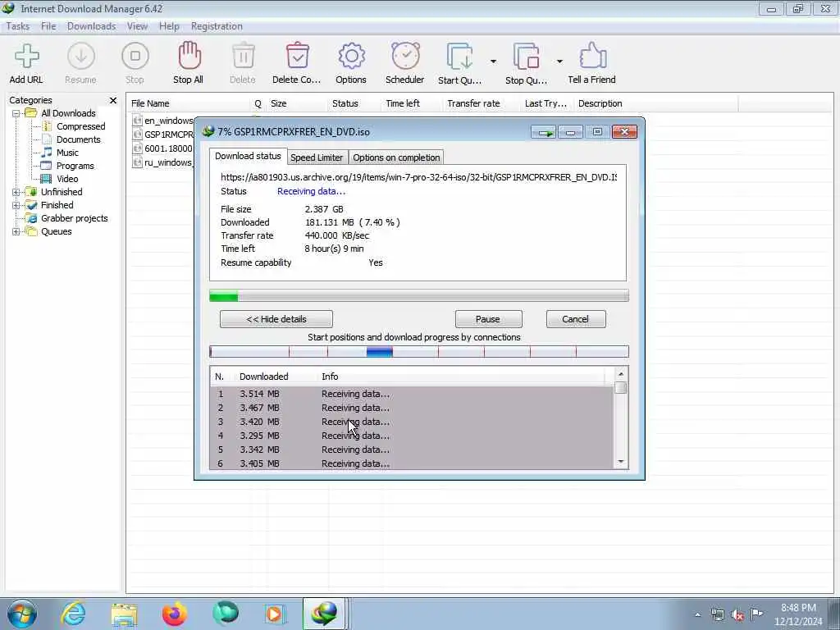The height and width of the screenshot is (630, 840).
Task: Click the connections progress segment bar
Action: pyautogui.click(x=419, y=352)
